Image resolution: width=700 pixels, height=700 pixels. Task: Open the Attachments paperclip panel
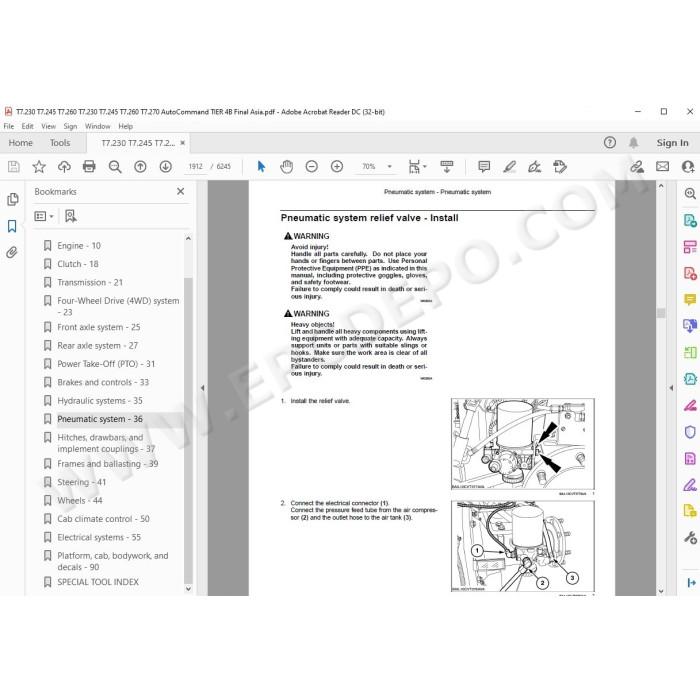click(12, 253)
